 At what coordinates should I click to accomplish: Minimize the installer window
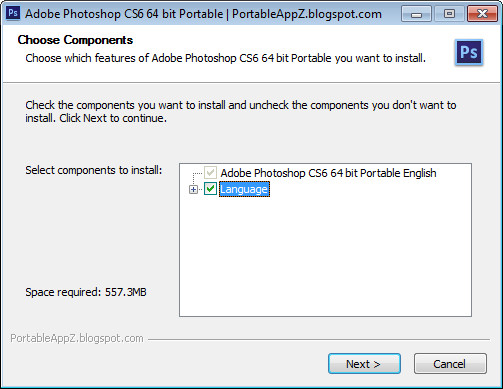[x=416, y=14]
